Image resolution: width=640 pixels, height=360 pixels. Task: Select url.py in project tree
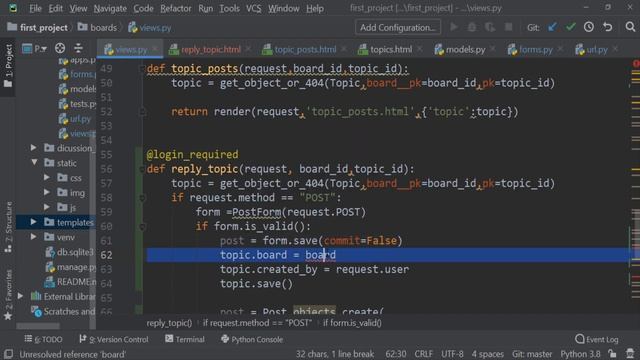(75, 119)
